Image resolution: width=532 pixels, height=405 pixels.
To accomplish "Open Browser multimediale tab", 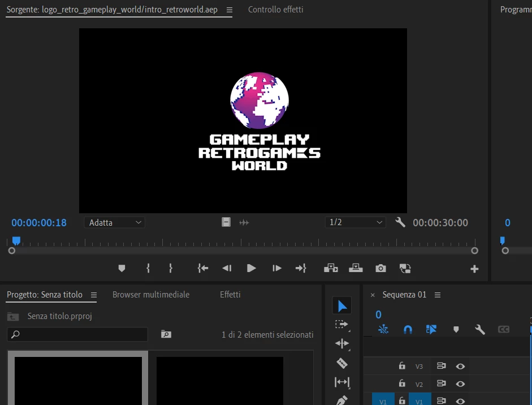I will (x=151, y=294).
